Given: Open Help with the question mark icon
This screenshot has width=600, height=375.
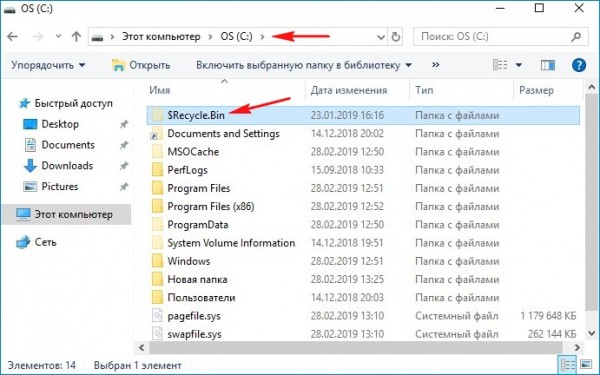Looking at the screenshot, I should pyautogui.click(x=579, y=65).
